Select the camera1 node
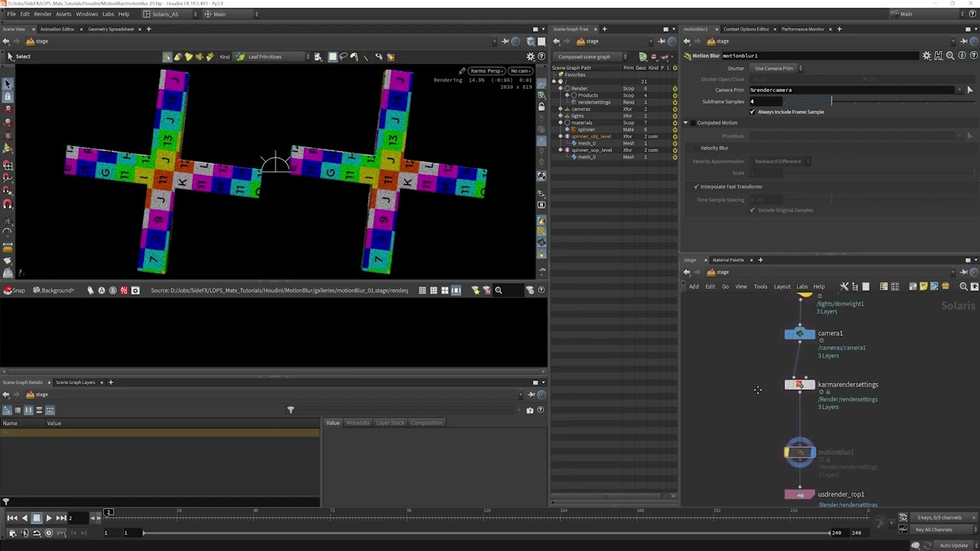The height and width of the screenshot is (551, 980). click(800, 334)
